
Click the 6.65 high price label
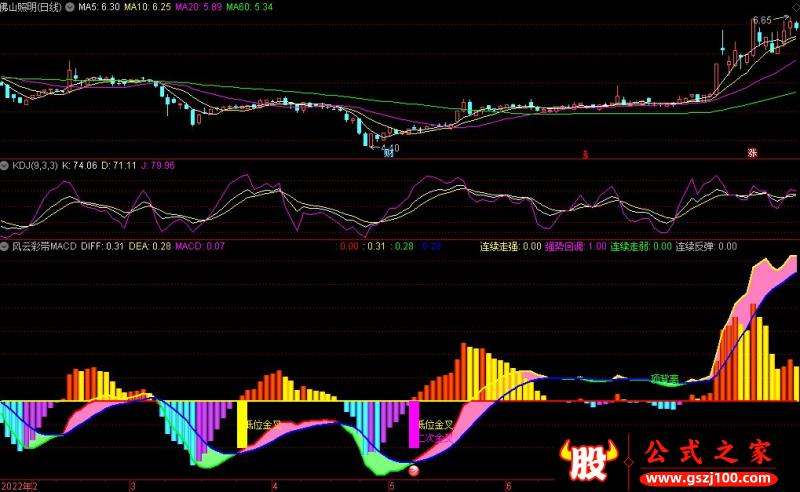coord(762,21)
